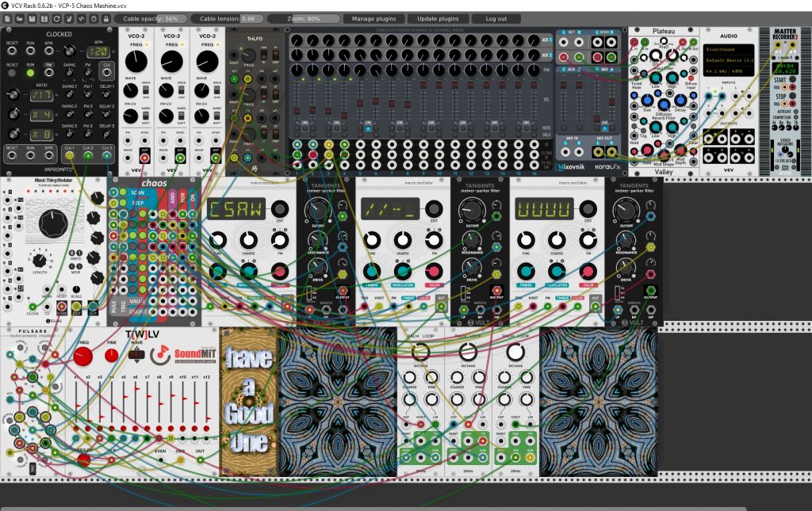Click the 'have a Good One' blank panel

coord(249,402)
